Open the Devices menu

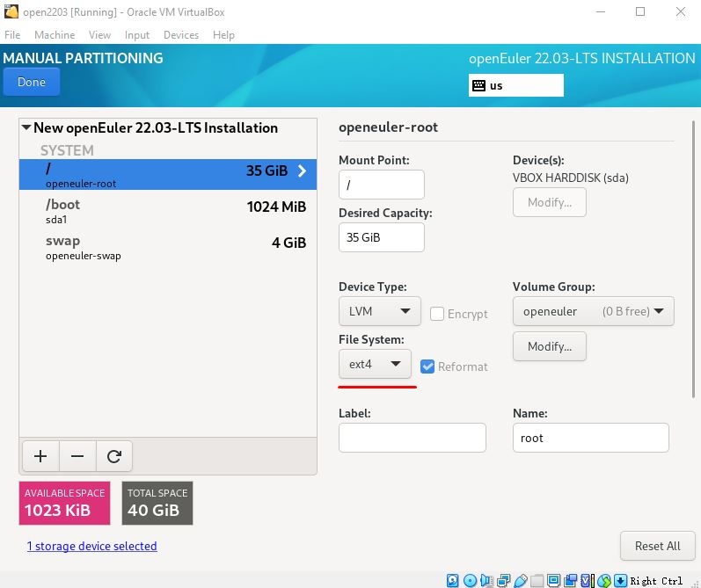coord(180,35)
